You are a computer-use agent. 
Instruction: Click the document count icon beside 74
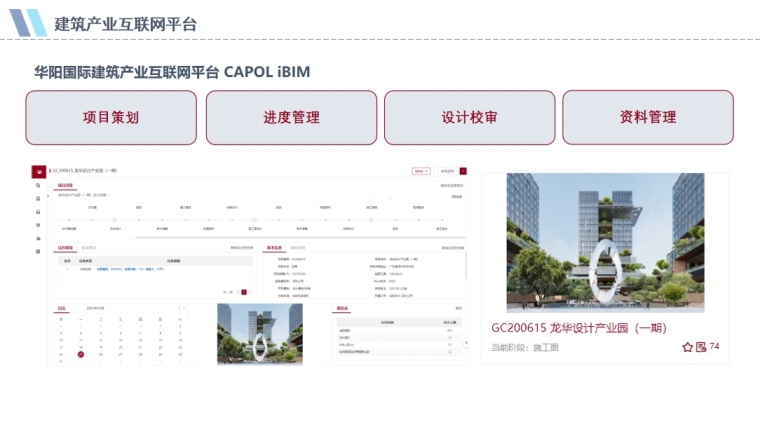(x=701, y=347)
